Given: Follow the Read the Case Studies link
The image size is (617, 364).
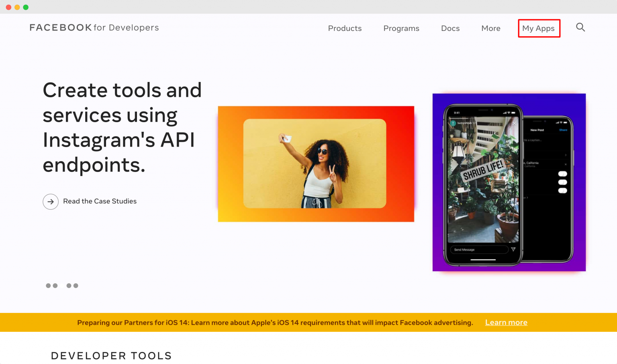Looking at the screenshot, I should click(100, 201).
